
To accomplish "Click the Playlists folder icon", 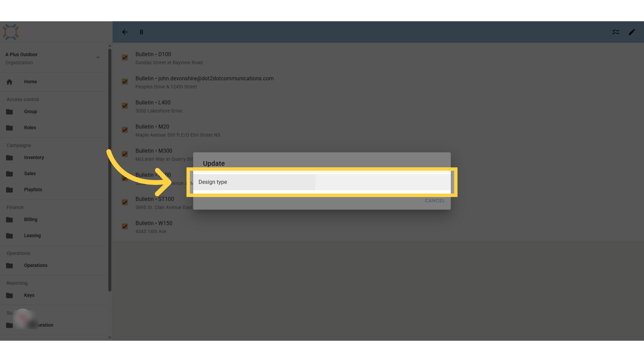I will pos(9,190).
